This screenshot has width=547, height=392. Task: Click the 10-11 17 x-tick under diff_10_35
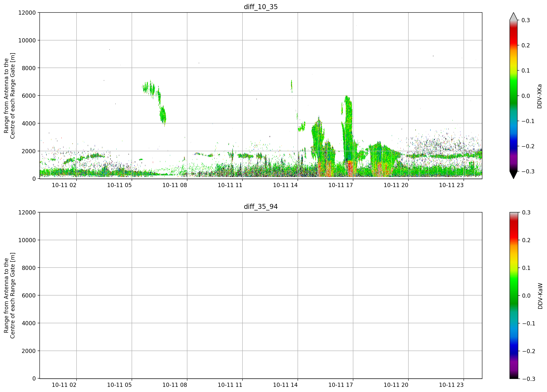(341, 185)
